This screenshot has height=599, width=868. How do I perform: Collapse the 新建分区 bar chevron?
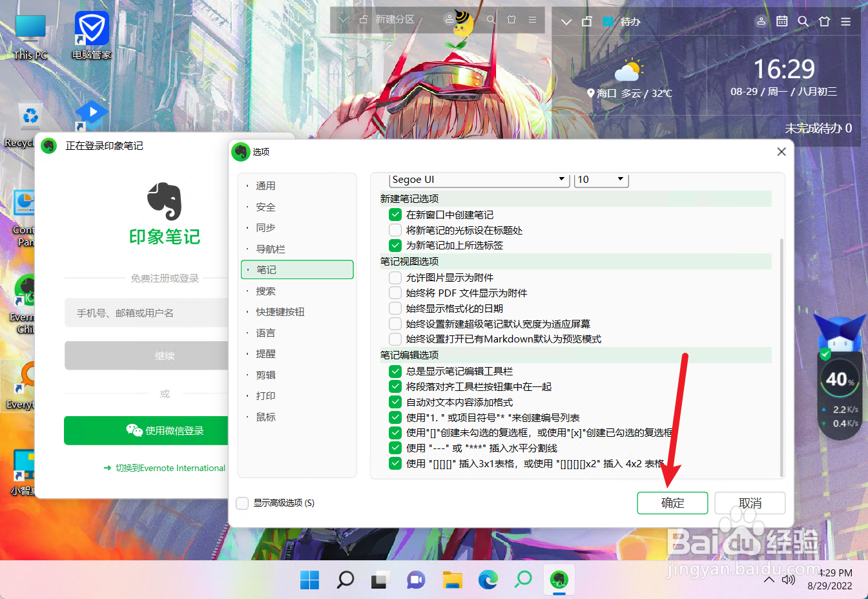coord(344,20)
